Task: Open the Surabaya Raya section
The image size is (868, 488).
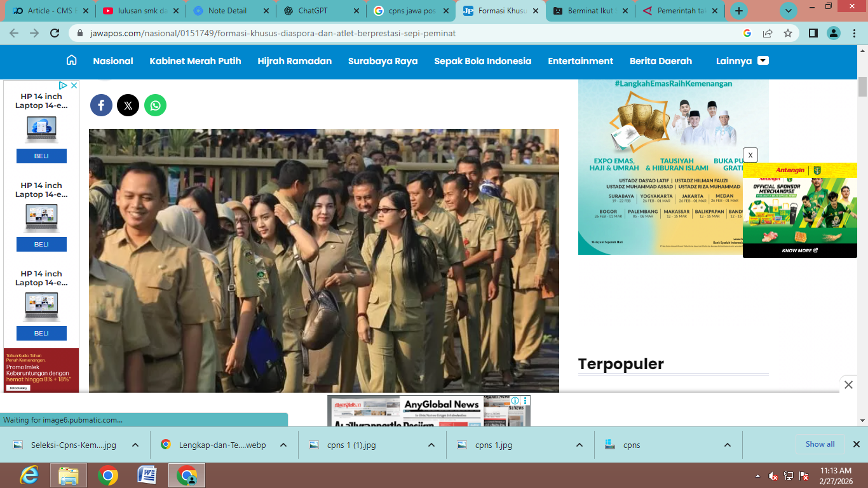Action: click(x=383, y=61)
